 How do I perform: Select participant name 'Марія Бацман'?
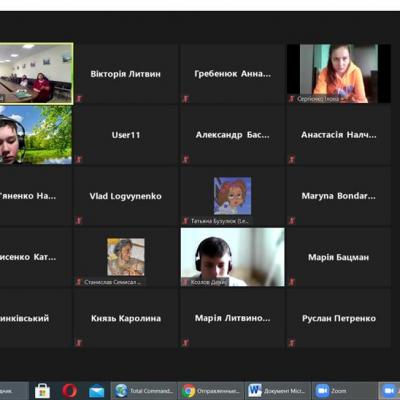click(x=339, y=257)
